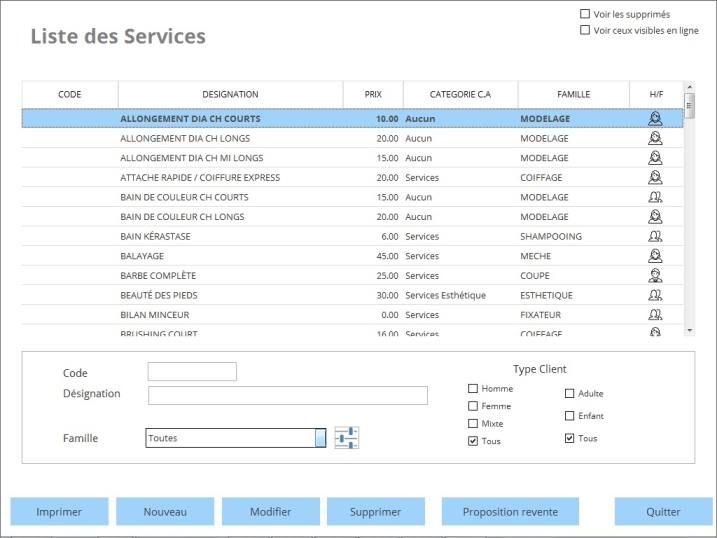Screen dimensions: 717x538
Task: Open the filter settings icon beside Famille
Action: tap(346, 438)
